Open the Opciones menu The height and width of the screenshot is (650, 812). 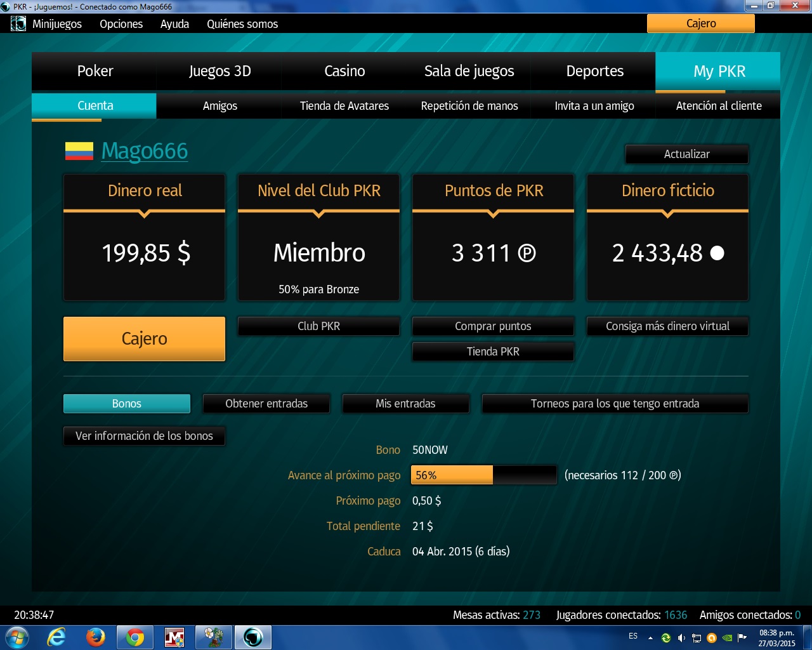(x=121, y=24)
